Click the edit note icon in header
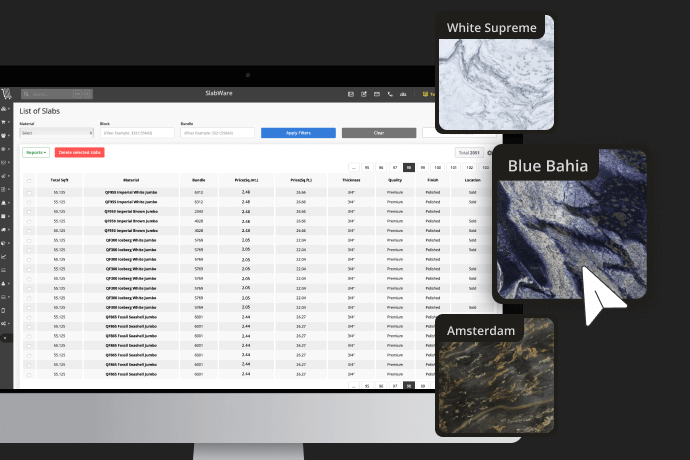 point(363,94)
